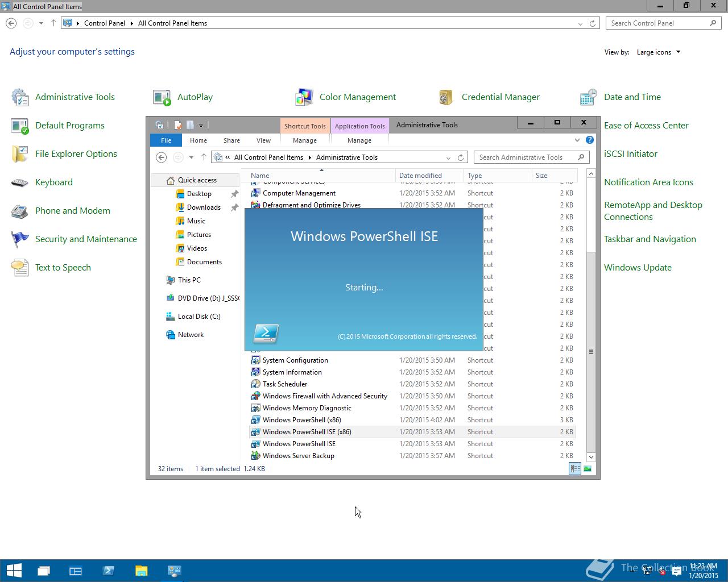Customize Quick Access Toolbar dropdown
The height and width of the screenshot is (582, 728).
[x=201, y=125]
